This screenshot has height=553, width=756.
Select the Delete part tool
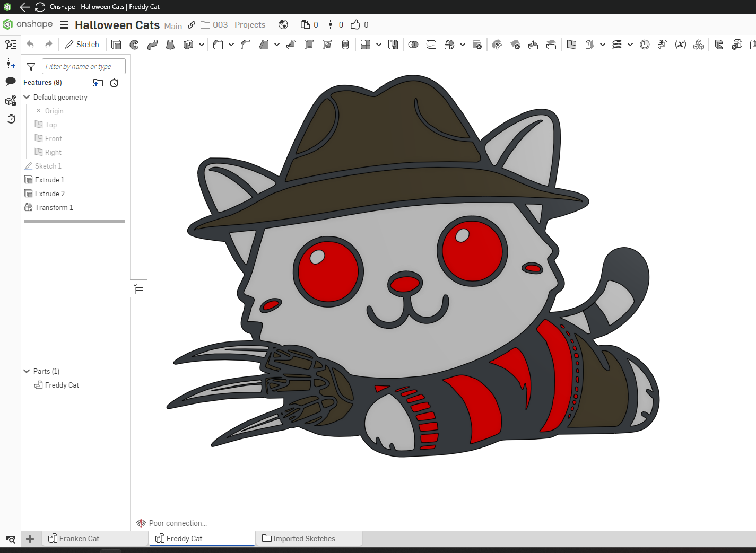[477, 45]
